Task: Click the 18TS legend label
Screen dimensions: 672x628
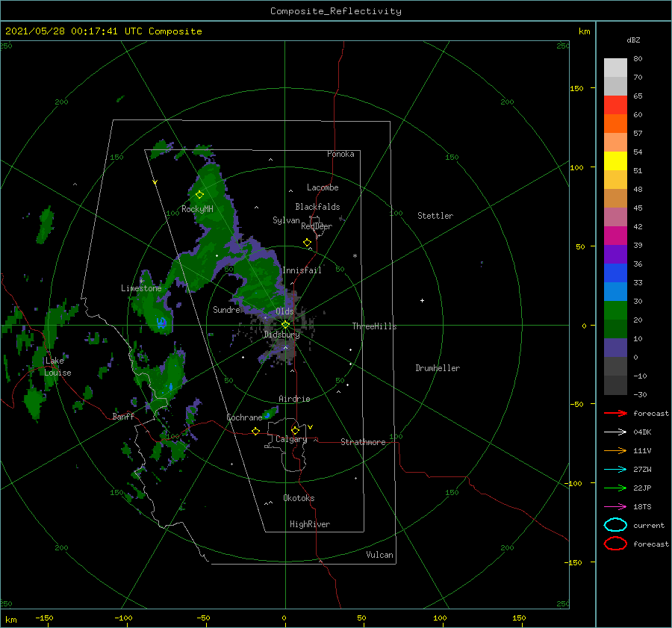Action: point(642,507)
